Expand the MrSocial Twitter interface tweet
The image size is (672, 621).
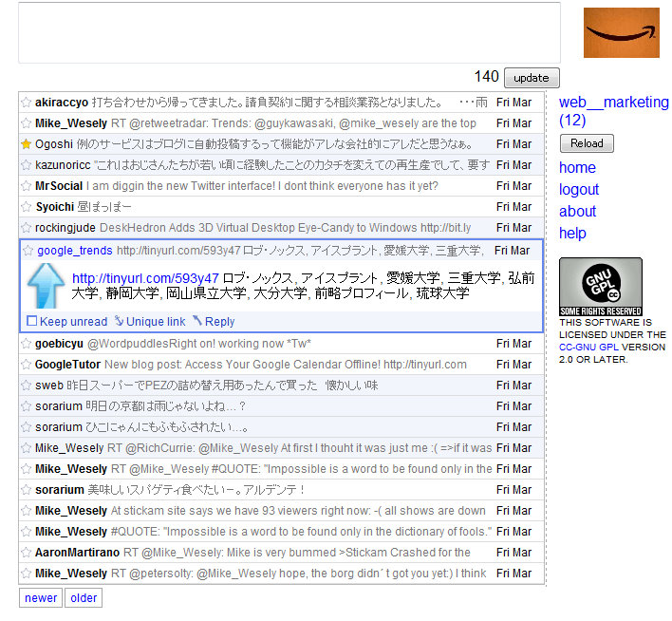pos(282,186)
